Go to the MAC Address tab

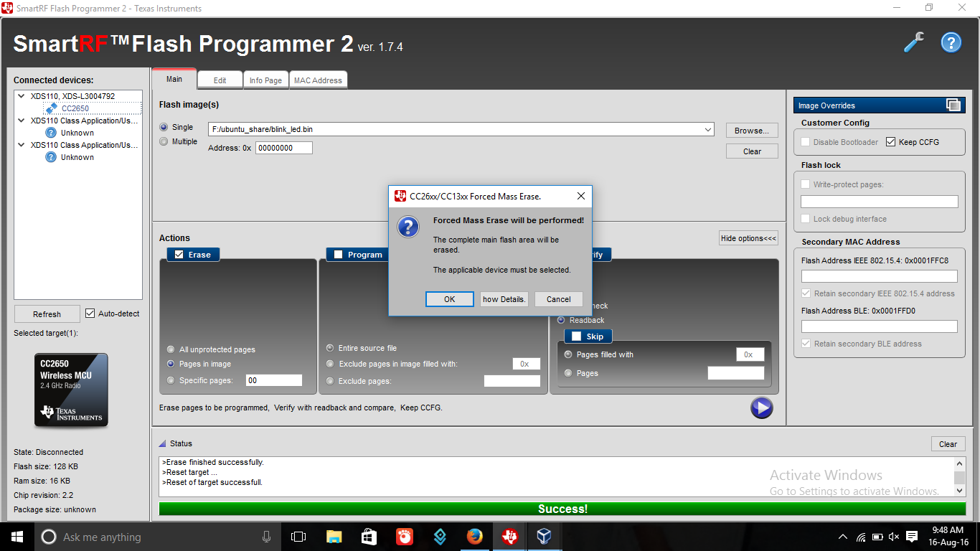click(318, 80)
